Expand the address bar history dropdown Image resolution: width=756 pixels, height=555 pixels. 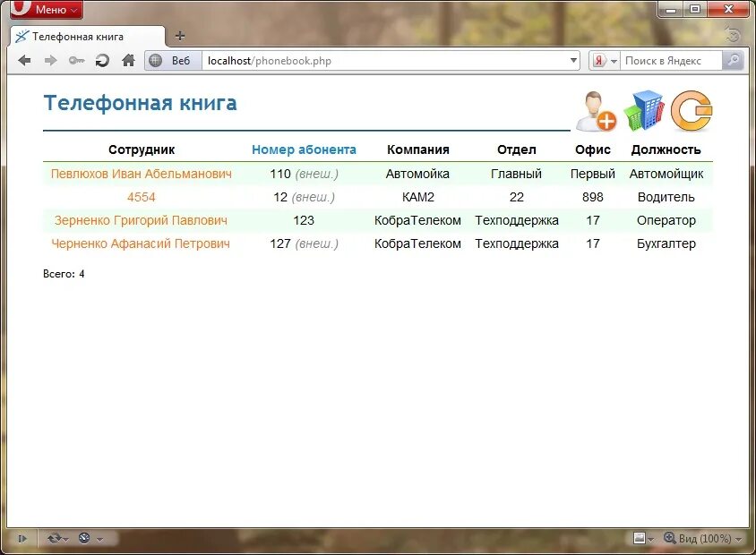click(x=573, y=61)
